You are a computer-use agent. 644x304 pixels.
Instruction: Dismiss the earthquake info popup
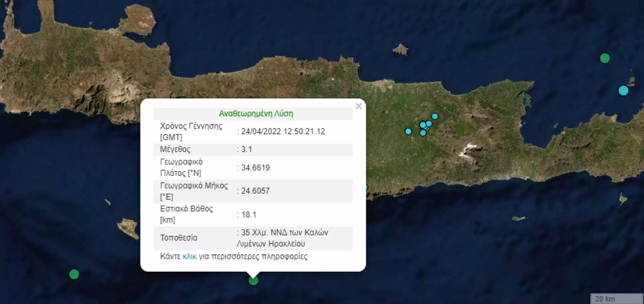click(358, 106)
